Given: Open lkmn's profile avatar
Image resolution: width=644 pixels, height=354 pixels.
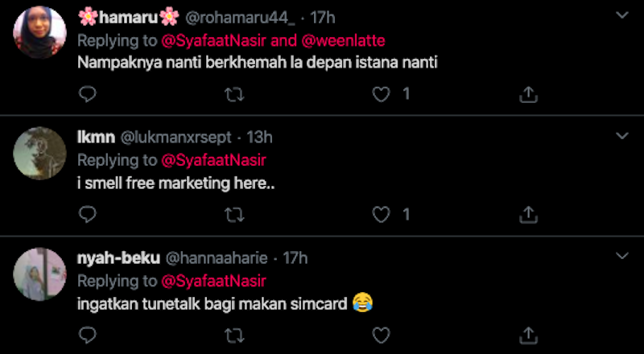Looking at the screenshot, I should [x=39, y=153].
